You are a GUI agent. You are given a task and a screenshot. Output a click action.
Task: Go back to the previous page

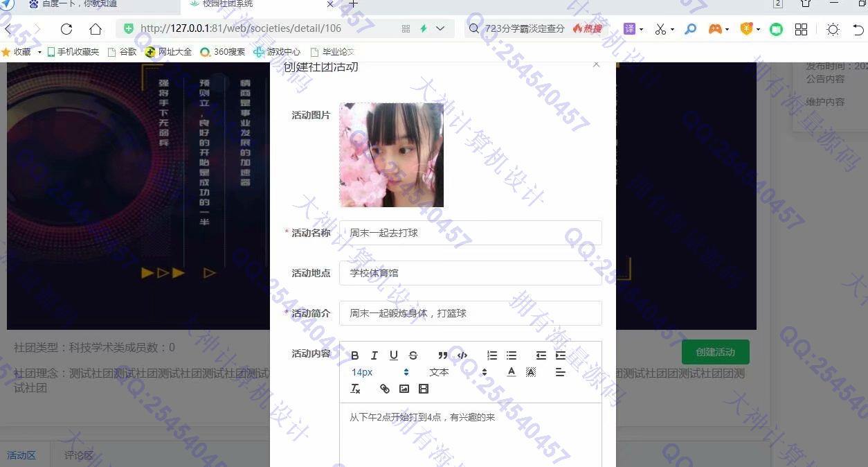pyautogui.click(x=8, y=29)
